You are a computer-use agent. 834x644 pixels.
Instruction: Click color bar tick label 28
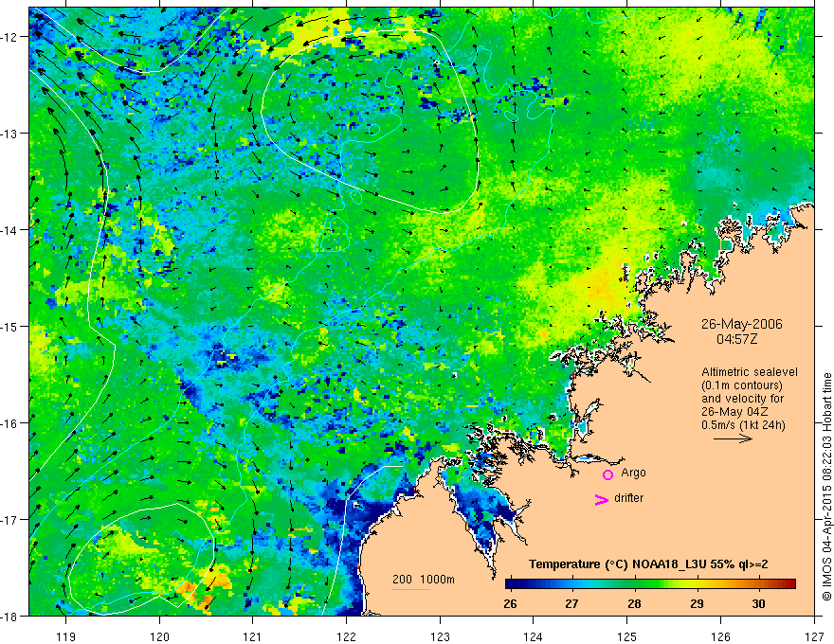634,603
